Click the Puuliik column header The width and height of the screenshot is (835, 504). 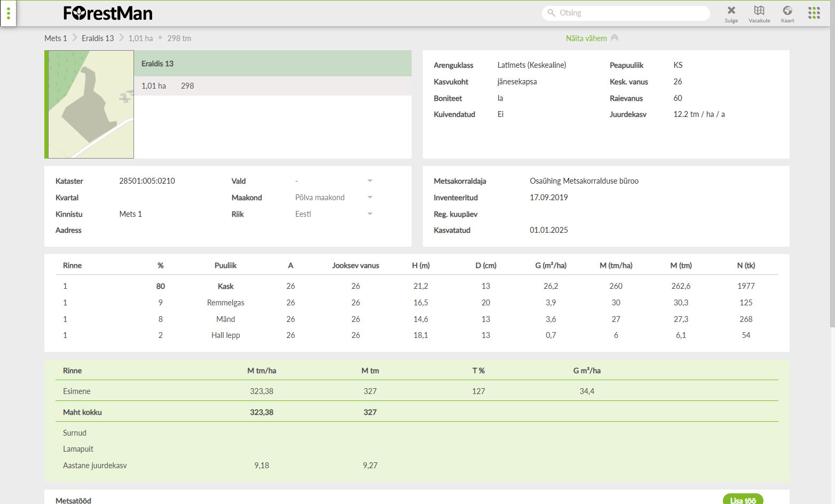(226, 265)
